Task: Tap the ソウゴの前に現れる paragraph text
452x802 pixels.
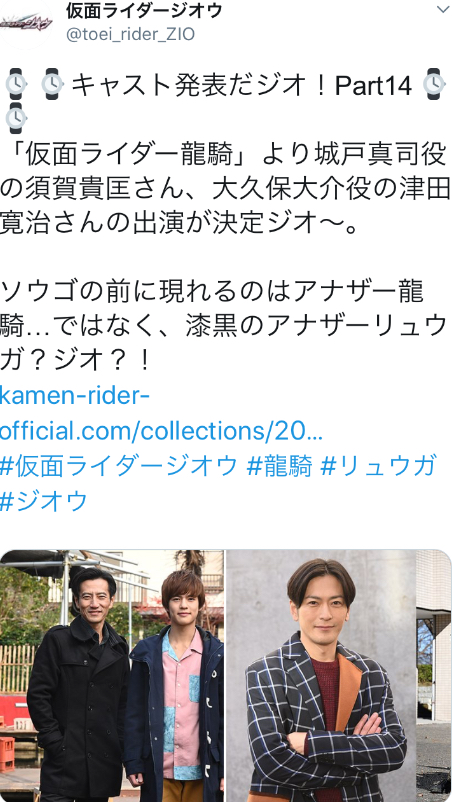Action: pos(225,326)
